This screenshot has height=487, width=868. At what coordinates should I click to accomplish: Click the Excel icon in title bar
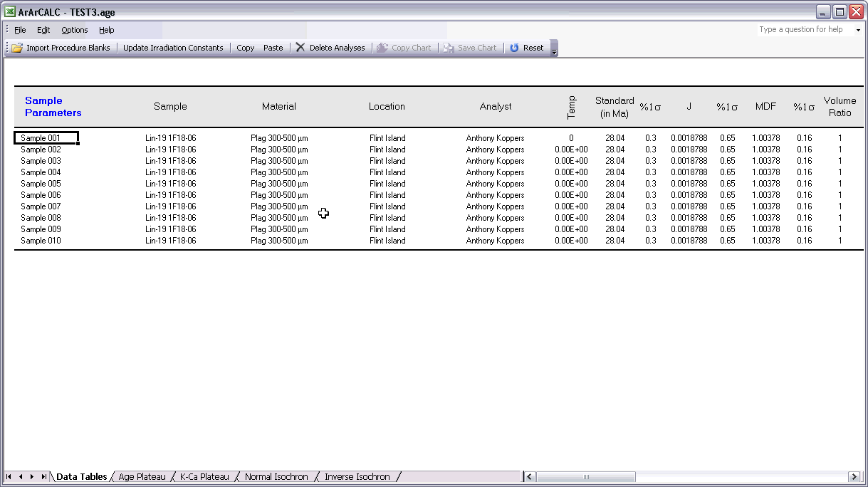pos(10,12)
